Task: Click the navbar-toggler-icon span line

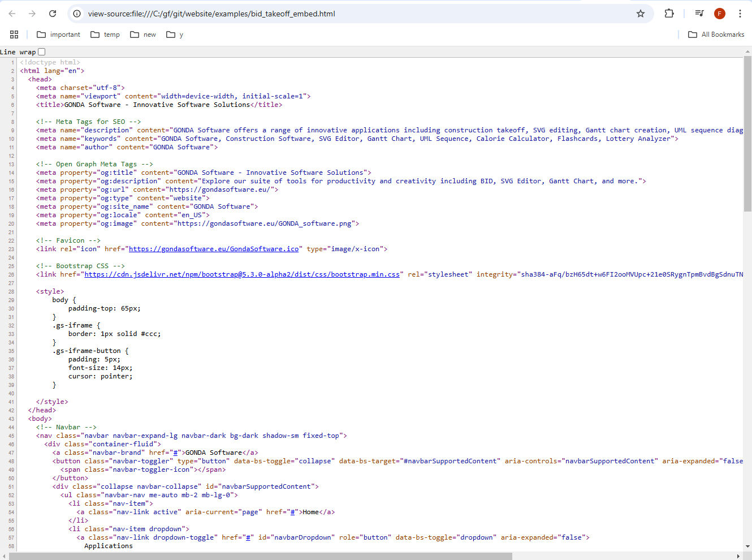Action: 143,469
